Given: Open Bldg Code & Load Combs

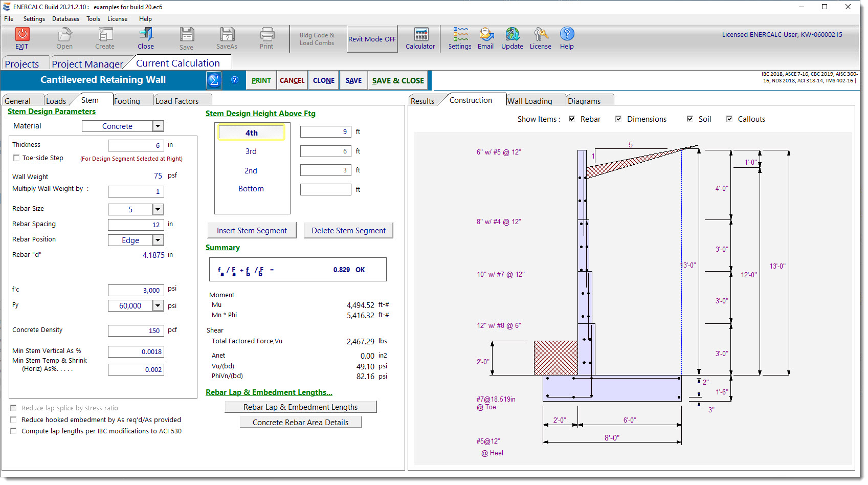Looking at the screenshot, I should click(317, 39).
